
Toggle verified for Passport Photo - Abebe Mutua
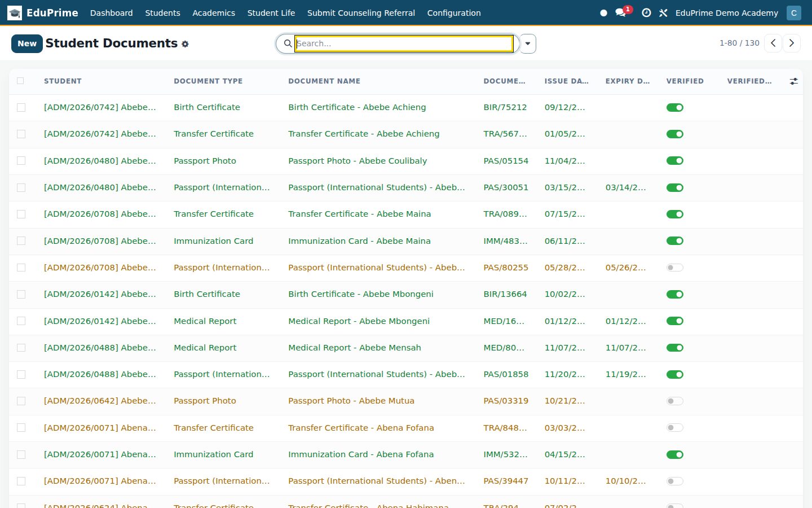tap(674, 401)
